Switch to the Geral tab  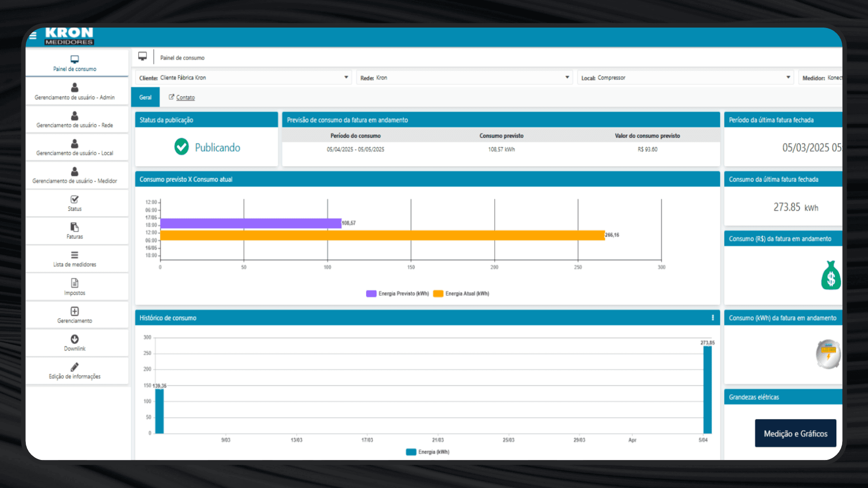[x=145, y=98]
